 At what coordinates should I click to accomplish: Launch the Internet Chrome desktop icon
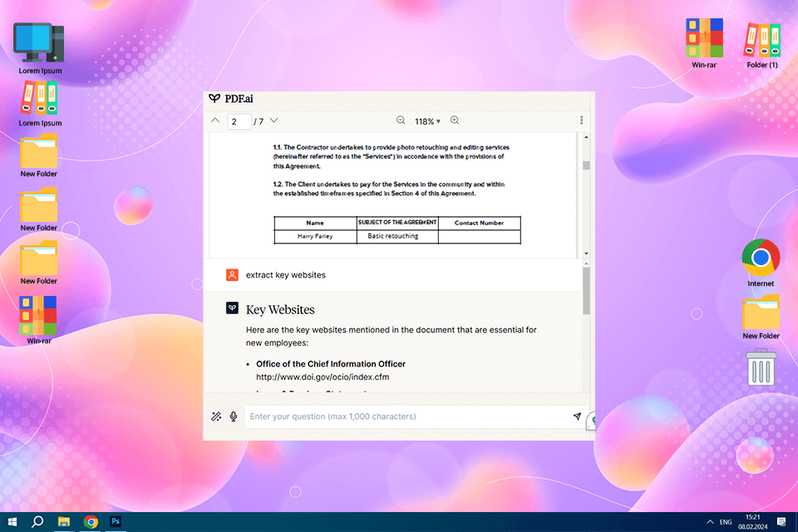(761, 263)
